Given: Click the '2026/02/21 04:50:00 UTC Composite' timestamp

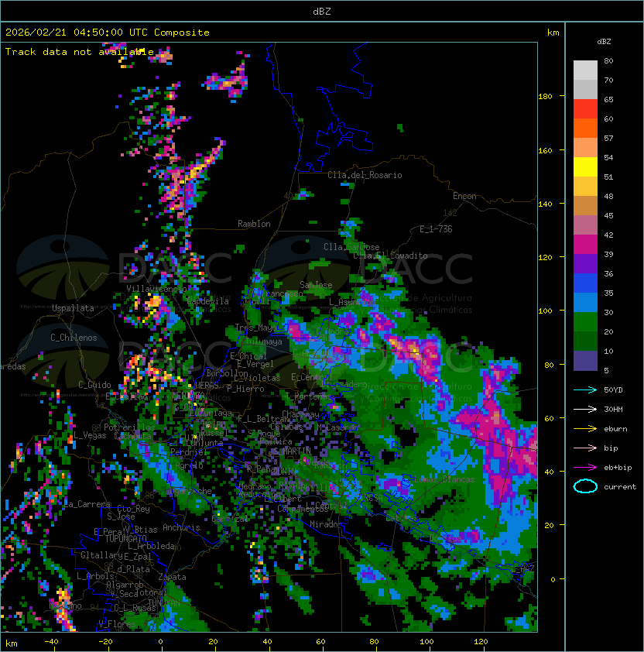Looking at the screenshot, I should [108, 33].
